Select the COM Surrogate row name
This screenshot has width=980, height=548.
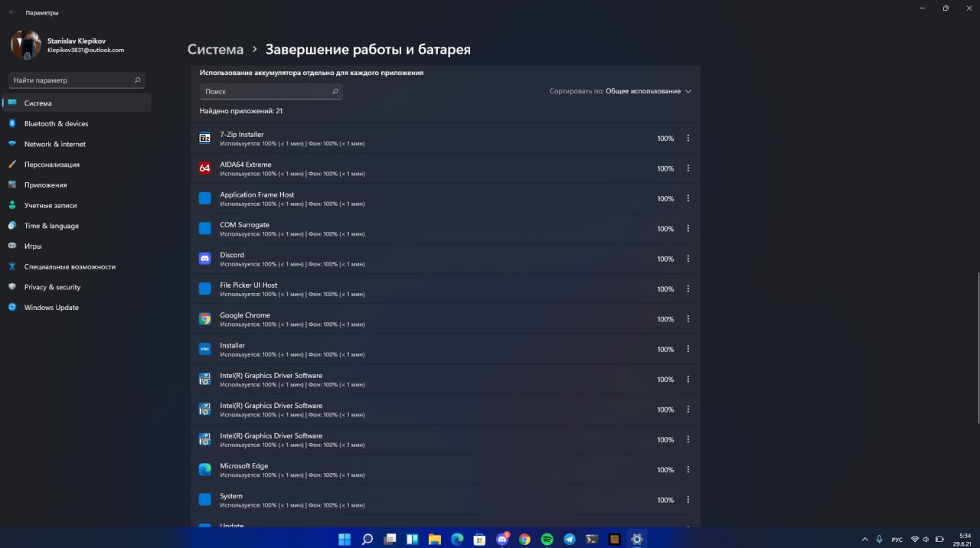click(x=244, y=225)
